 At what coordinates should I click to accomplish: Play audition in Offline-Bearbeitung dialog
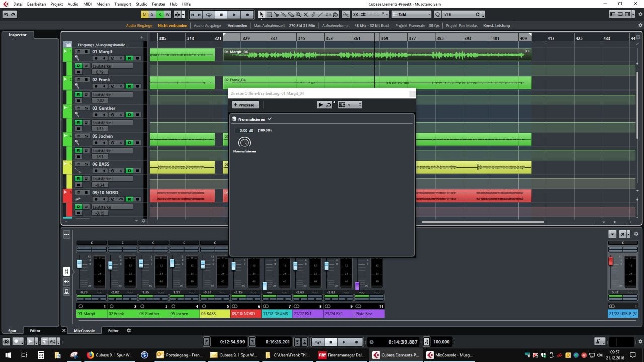pos(321,105)
